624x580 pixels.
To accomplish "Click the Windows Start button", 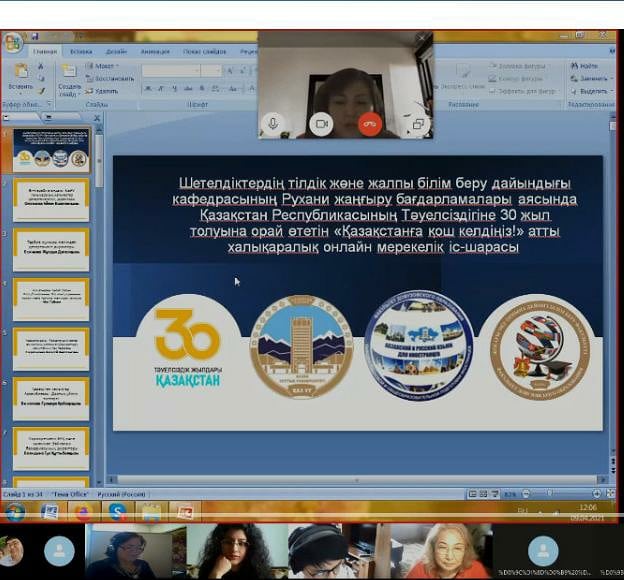I will 14,511.
